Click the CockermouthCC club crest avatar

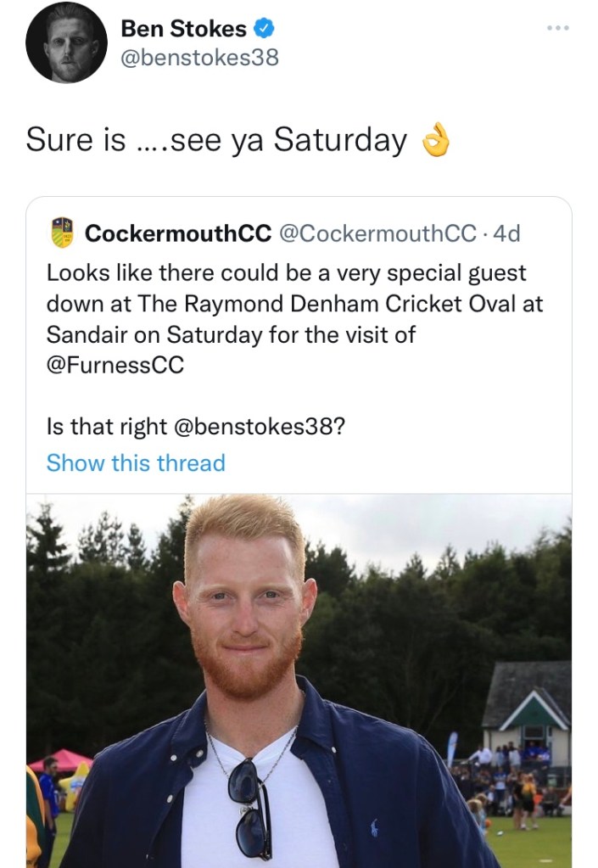point(63,232)
